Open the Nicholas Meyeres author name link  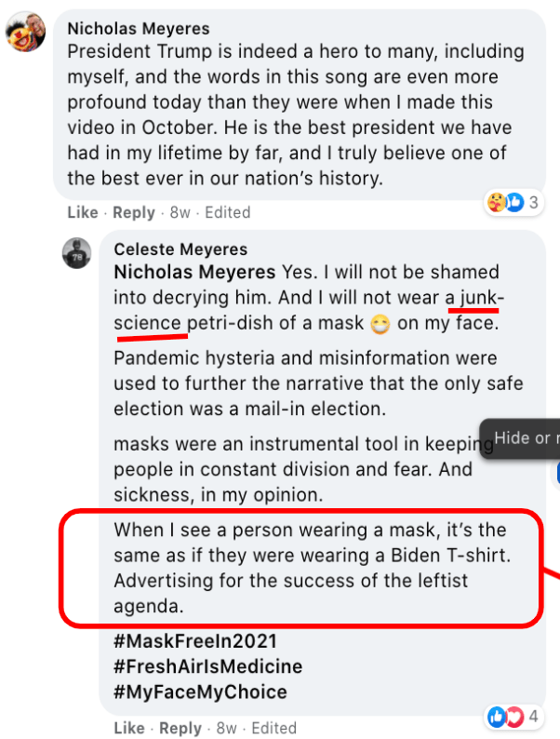pos(139,29)
